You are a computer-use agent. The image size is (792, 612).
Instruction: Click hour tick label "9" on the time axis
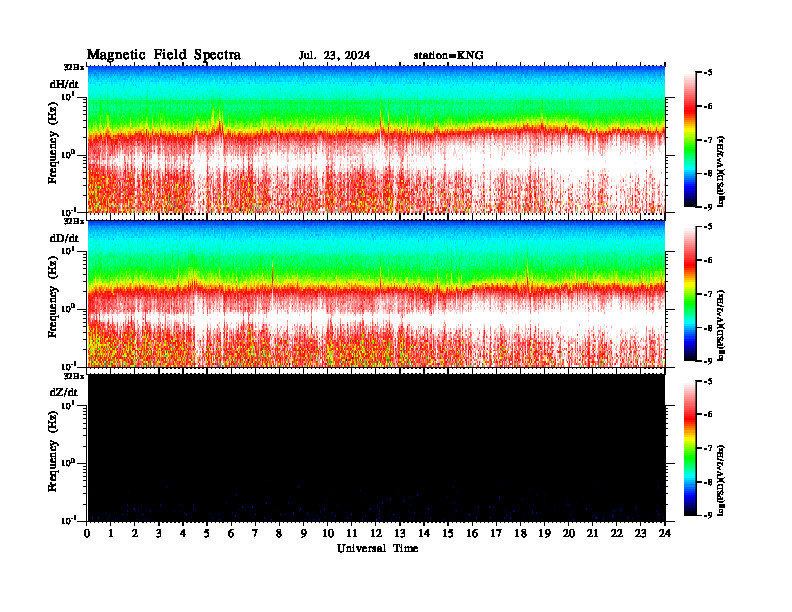[x=304, y=534]
